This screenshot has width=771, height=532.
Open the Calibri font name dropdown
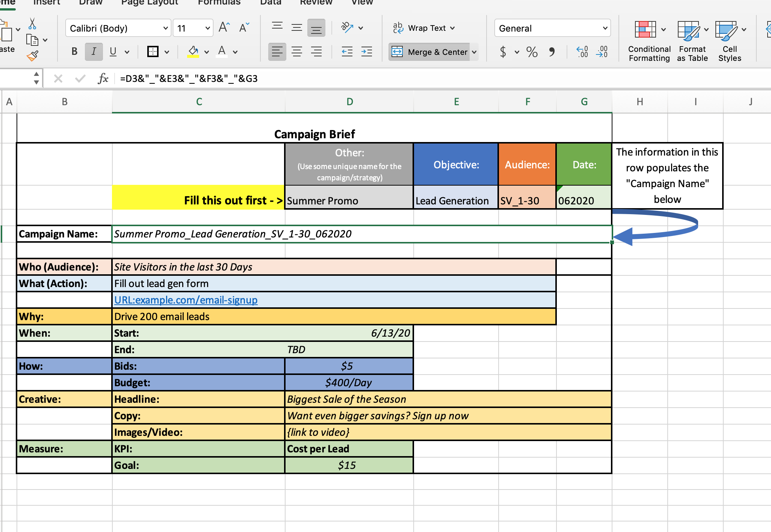(x=165, y=28)
